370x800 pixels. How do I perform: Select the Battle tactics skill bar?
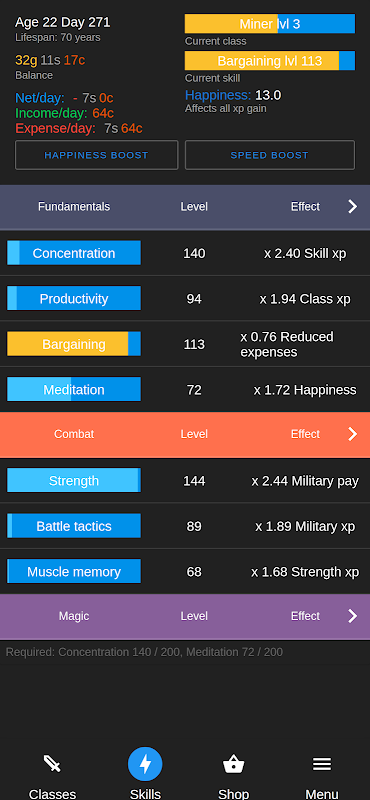[74, 526]
